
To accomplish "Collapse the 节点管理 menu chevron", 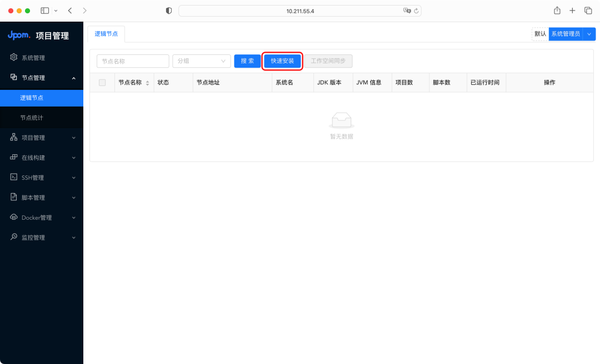I will tap(74, 78).
